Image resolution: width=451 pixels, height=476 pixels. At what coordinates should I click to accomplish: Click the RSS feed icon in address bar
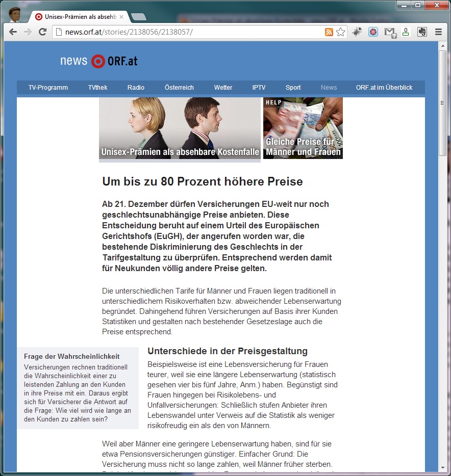click(329, 32)
